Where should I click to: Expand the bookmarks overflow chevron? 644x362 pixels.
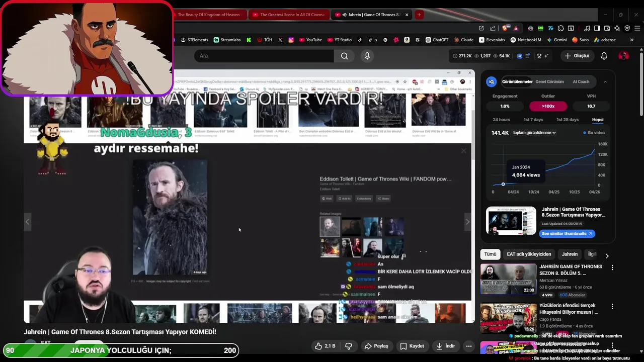click(631, 40)
